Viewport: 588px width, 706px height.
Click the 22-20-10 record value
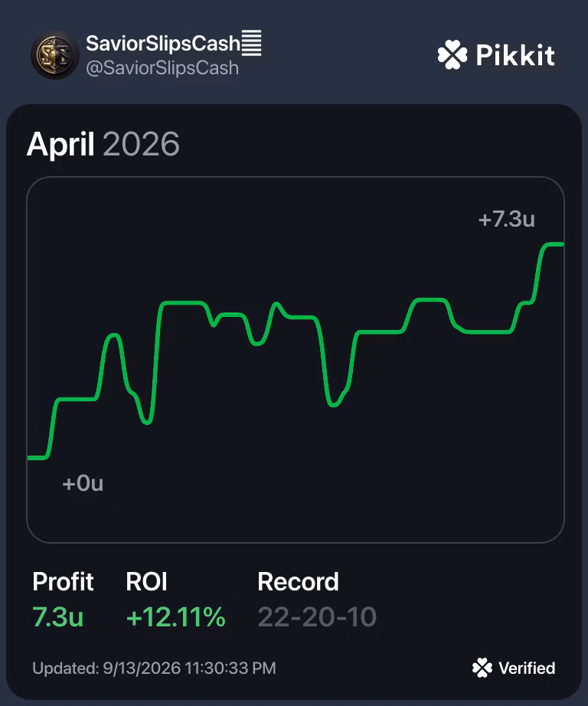[x=317, y=616]
